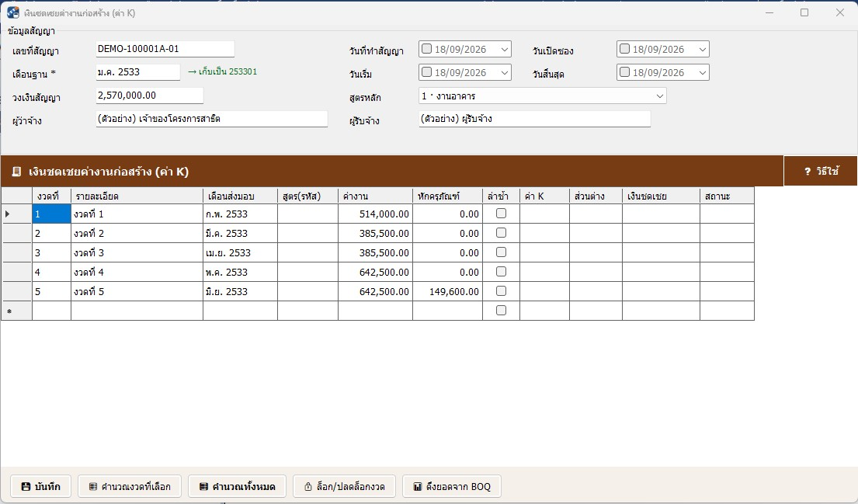The image size is (858, 504).
Task: Open the สูตรหลัก dropdown list
Action: point(659,96)
